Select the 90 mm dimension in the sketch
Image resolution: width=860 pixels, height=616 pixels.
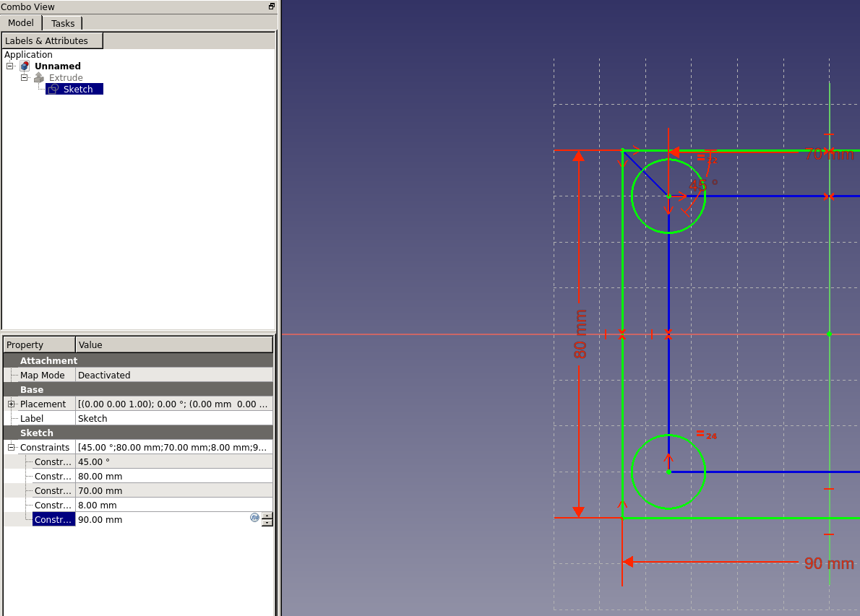(829, 563)
